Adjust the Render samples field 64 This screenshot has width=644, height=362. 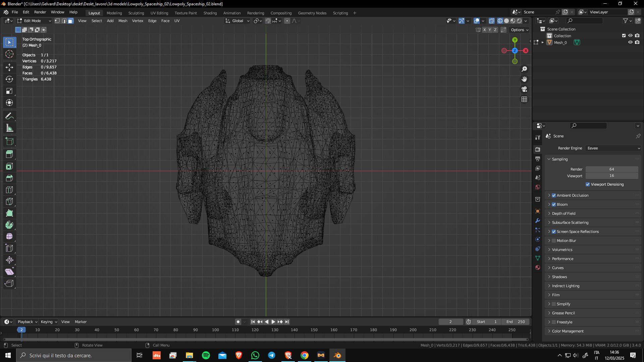[x=612, y=169]
